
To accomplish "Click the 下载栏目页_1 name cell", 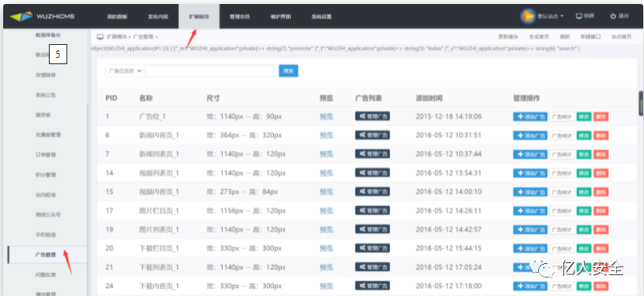I will (159, 249).
